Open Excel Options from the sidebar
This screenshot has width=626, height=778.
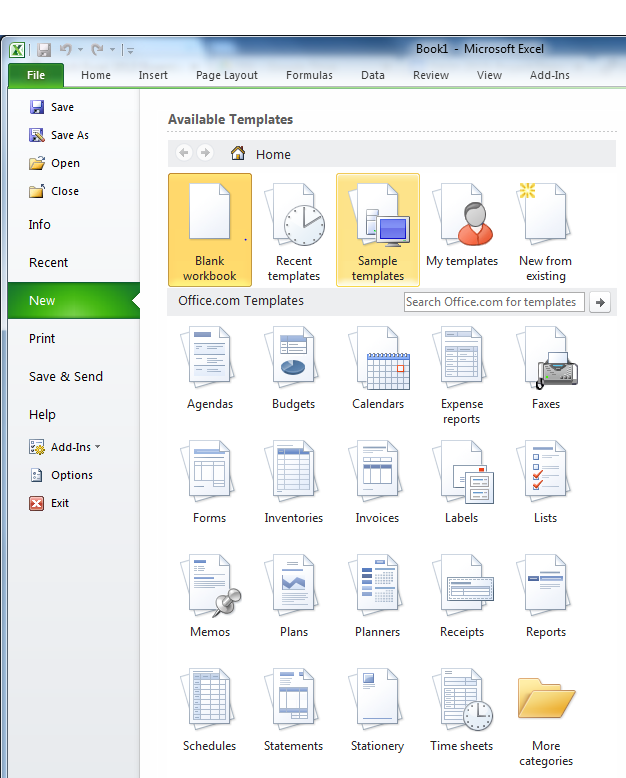coord(61,475)
